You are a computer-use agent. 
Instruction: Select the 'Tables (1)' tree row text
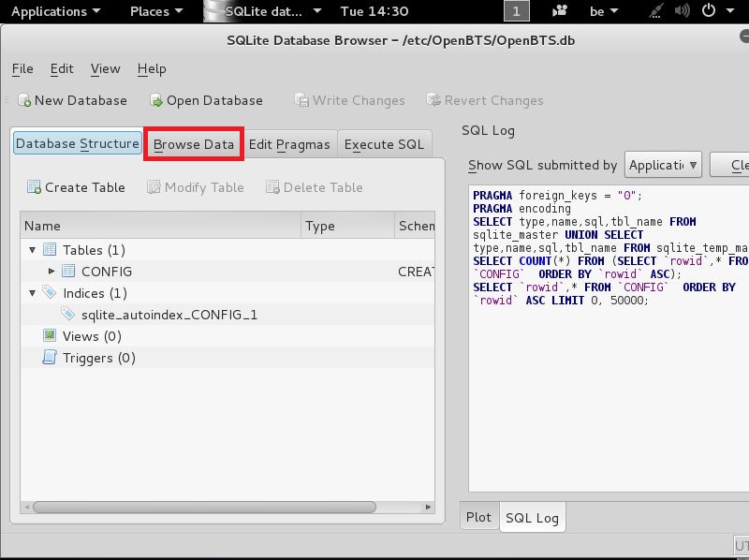[95, 250]
